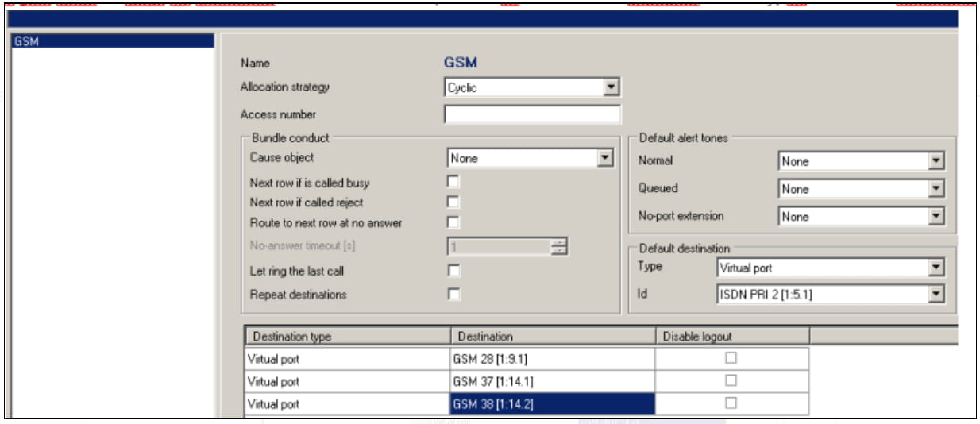Enable Next row if called reject
The image size is (980, 424).
coord(453,202)
